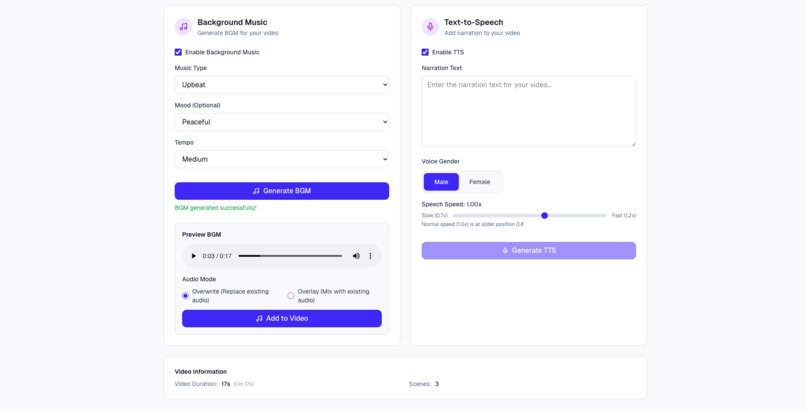
Task: Click the 'Normal speed' slider hint text
Action: pos(473,225)
